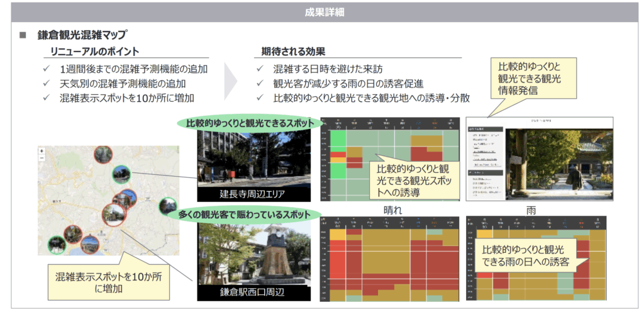
Task: Click the callout 比較的ゆっくりと観光できる観光情報発信
Action: [529, 79]
